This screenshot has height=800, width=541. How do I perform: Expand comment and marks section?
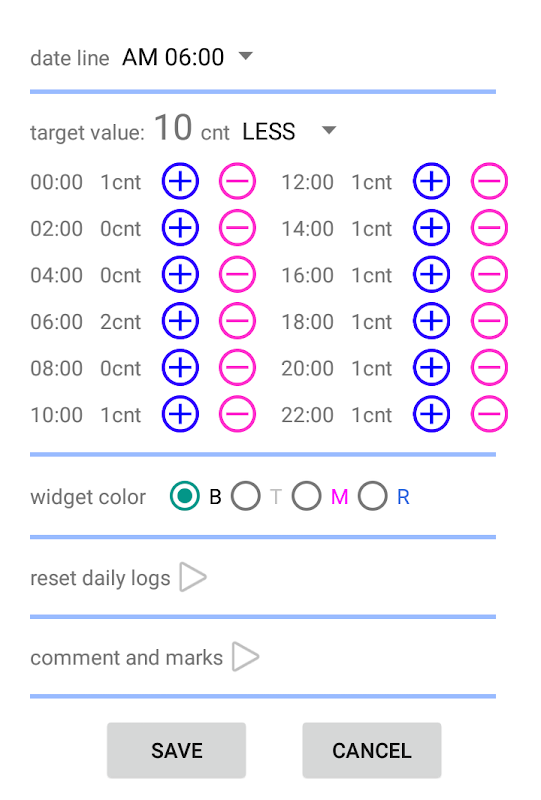coord(246,657)
